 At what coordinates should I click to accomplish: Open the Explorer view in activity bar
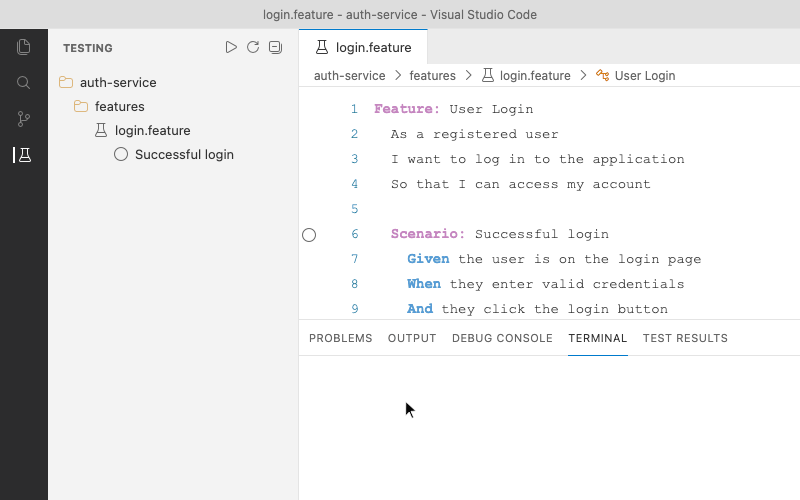tap(23, 47)
